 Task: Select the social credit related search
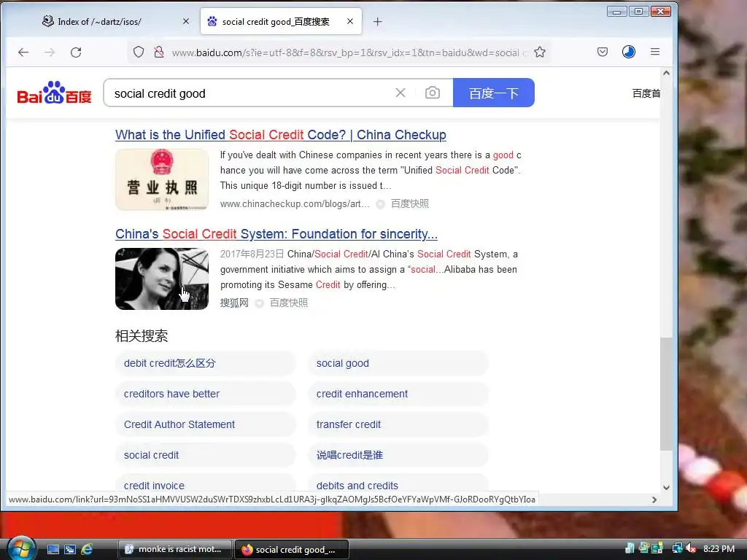pos(205,455)
